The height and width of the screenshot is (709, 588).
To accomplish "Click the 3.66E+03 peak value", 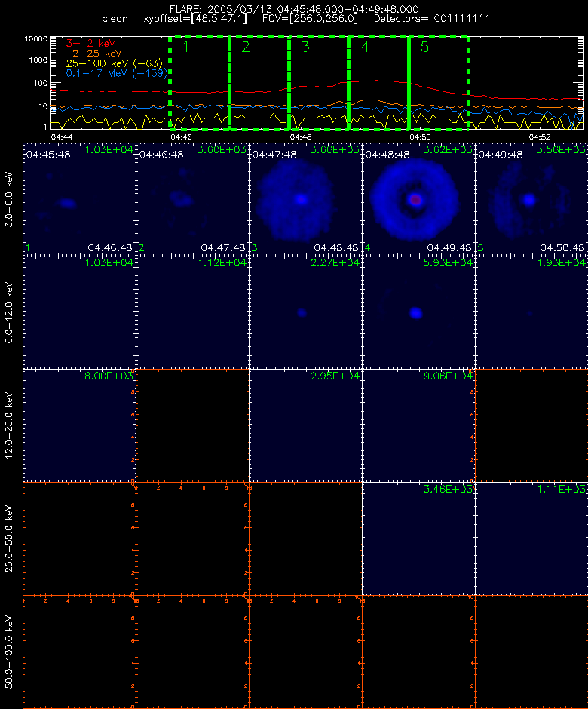I will 335,149.
